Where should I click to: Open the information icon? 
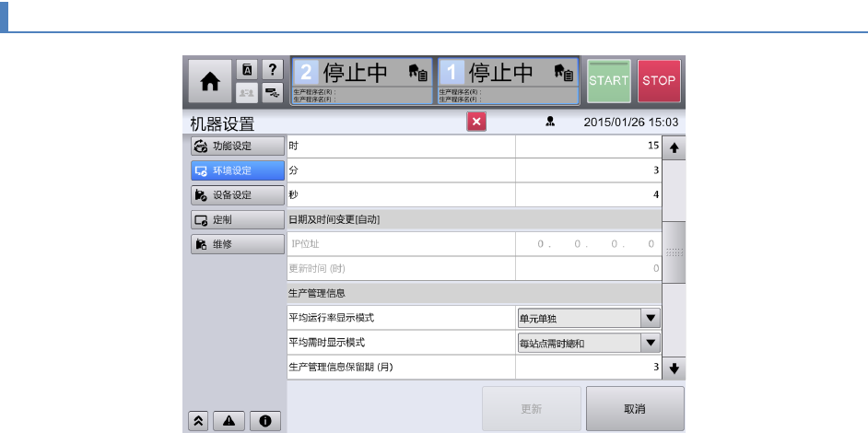[x=265, y=421]
